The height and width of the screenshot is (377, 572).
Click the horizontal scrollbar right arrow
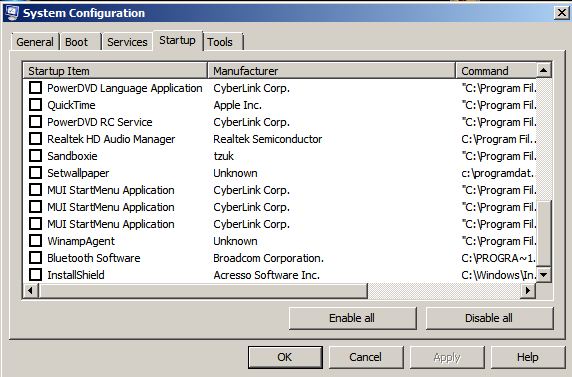tap(527, 291)
